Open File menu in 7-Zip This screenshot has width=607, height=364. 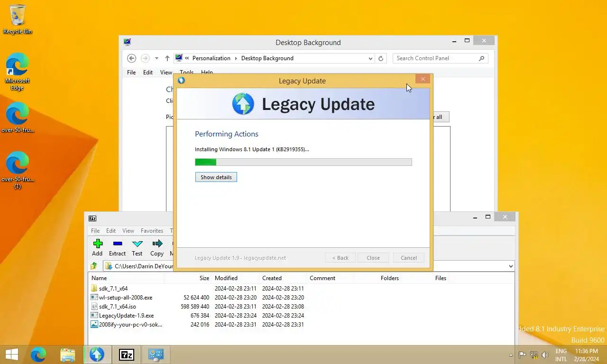[95, 231]
